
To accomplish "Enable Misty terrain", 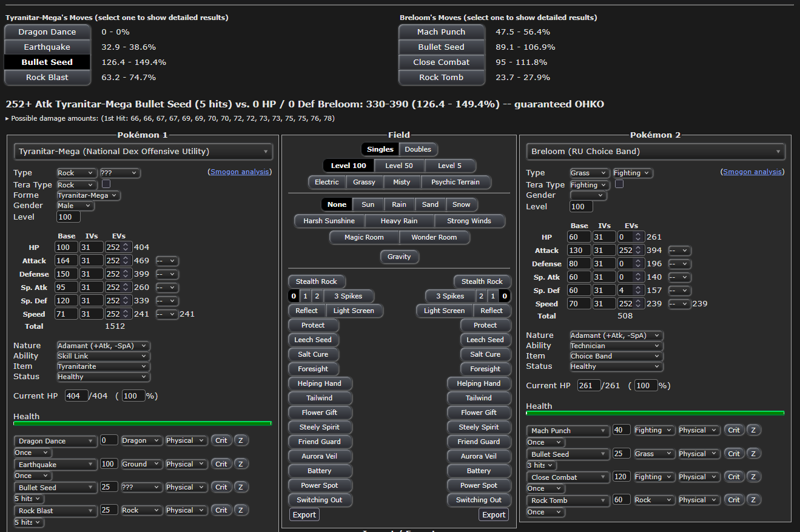I will [x=402, y=182].
